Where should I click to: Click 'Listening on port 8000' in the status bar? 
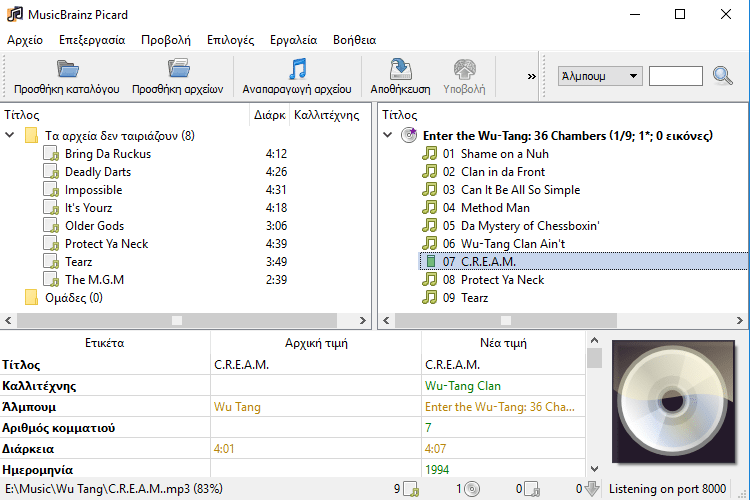[667, 489]
